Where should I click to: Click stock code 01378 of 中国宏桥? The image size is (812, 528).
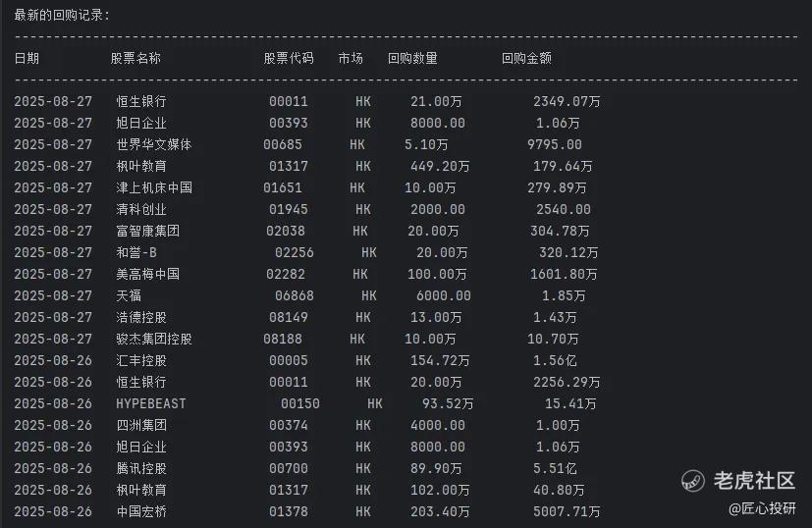pyautogui.click(x=289, y=512)
